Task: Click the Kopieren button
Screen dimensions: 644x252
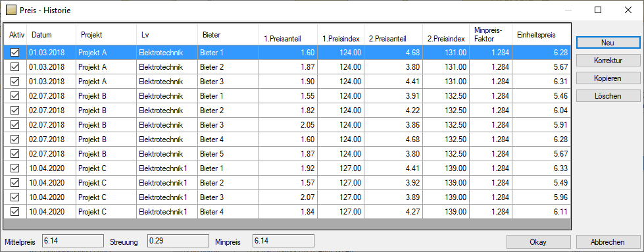Action: pyautogui.click(x=608, y=78)
